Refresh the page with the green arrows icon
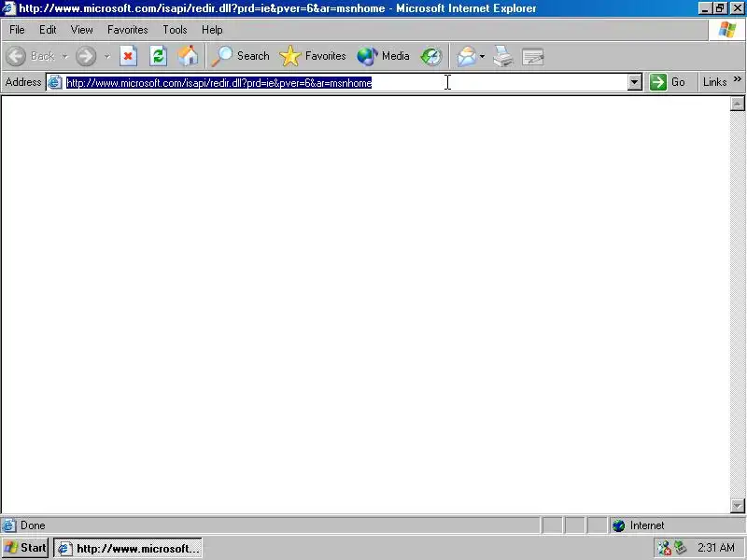747x560 pixels. (x=158, y=56)
